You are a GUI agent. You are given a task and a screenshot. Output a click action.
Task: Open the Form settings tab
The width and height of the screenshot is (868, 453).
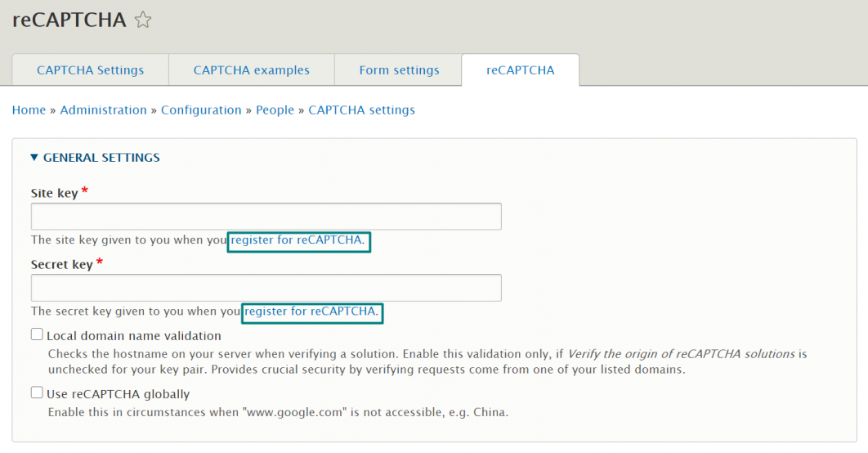pos(399,70)
